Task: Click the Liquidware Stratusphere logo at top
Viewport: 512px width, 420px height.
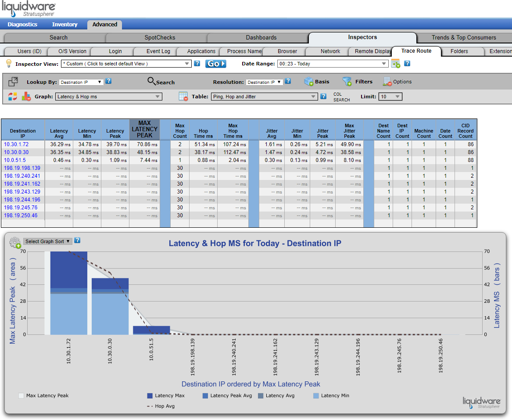Action: tap(29, 9)
